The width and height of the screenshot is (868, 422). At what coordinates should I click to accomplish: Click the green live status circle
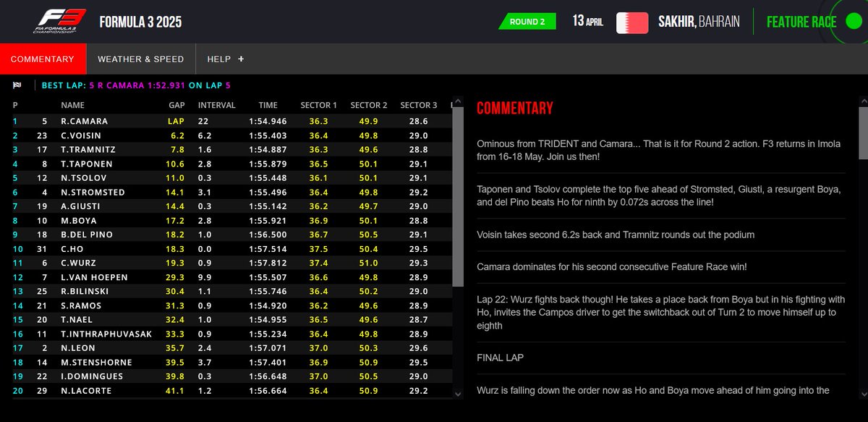tap(853, 22)
